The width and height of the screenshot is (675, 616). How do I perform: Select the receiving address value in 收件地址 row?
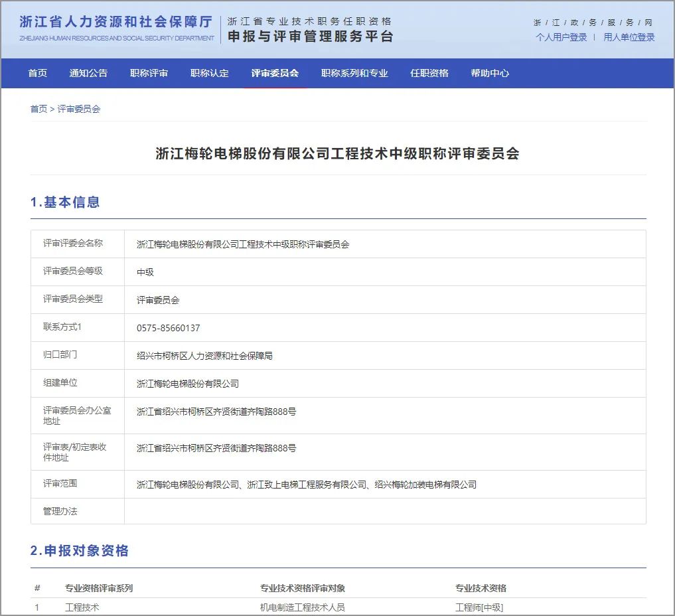(216, 448)
